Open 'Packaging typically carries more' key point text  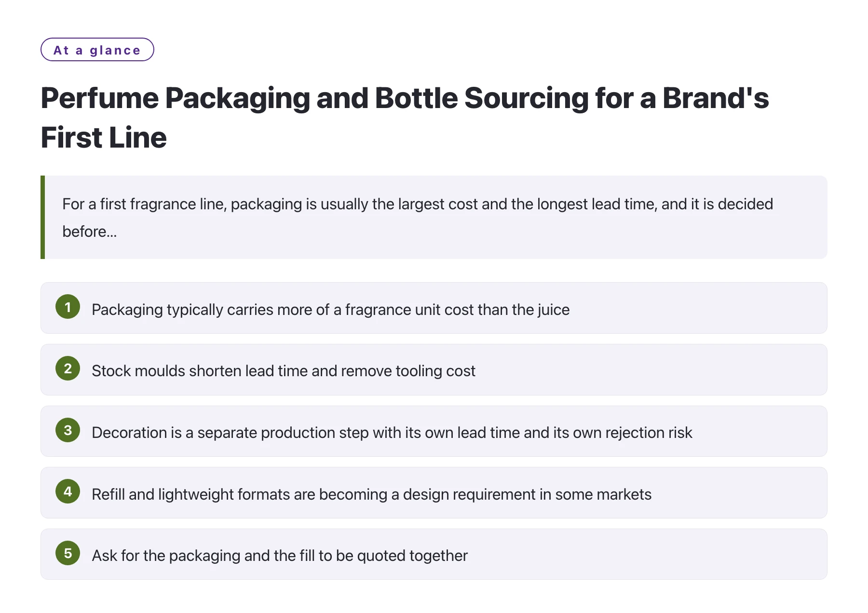pos(330,310)
